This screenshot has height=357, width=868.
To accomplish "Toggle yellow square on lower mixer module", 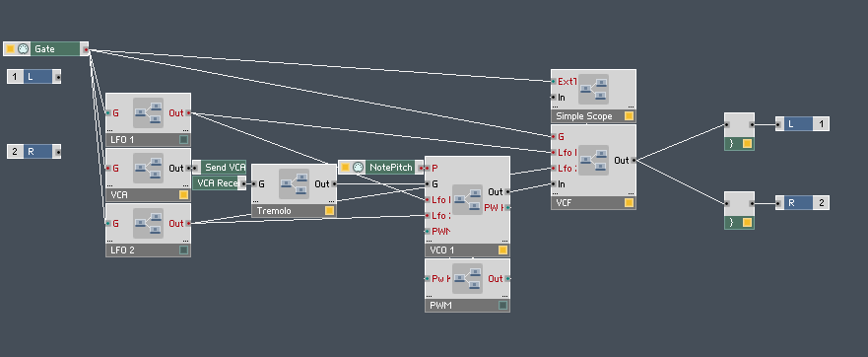I will (x=747, y=223).
